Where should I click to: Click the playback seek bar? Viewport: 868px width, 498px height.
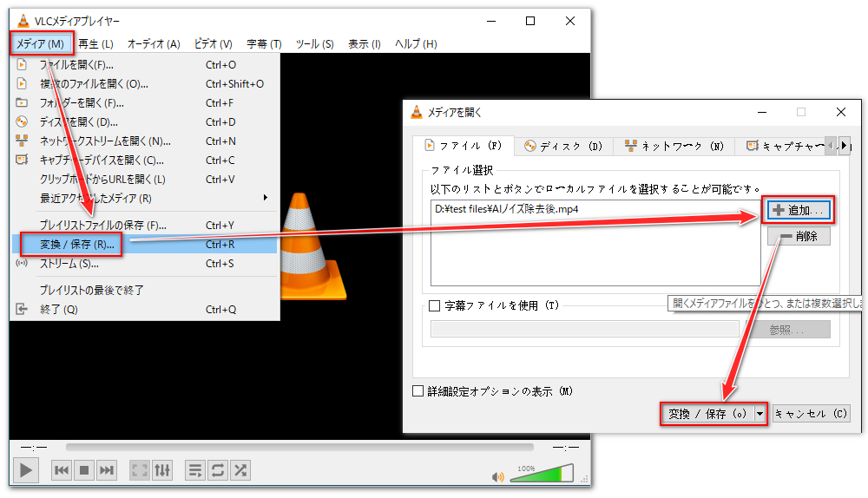point(299,447)
